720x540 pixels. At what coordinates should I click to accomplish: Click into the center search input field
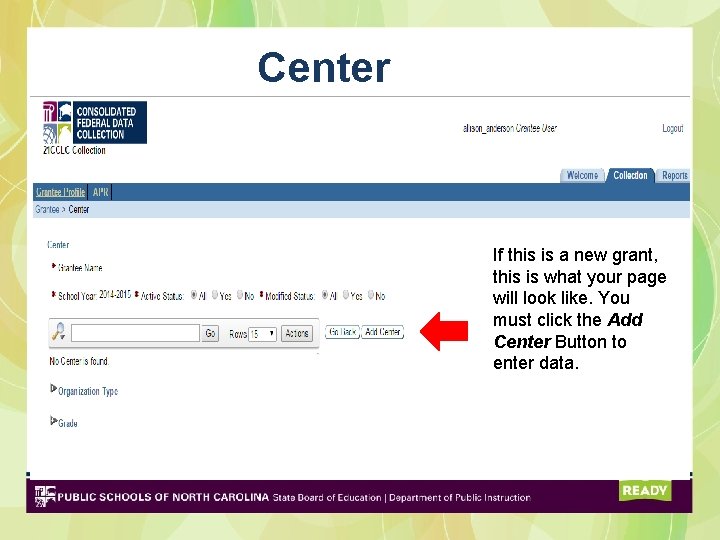pyautogui.click(x=135, y=333)
